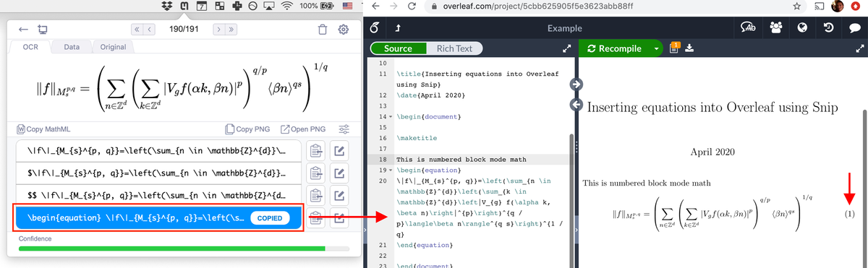
Task: Click the take screenshot monitor icon
Action: click(x=42, y=30)
